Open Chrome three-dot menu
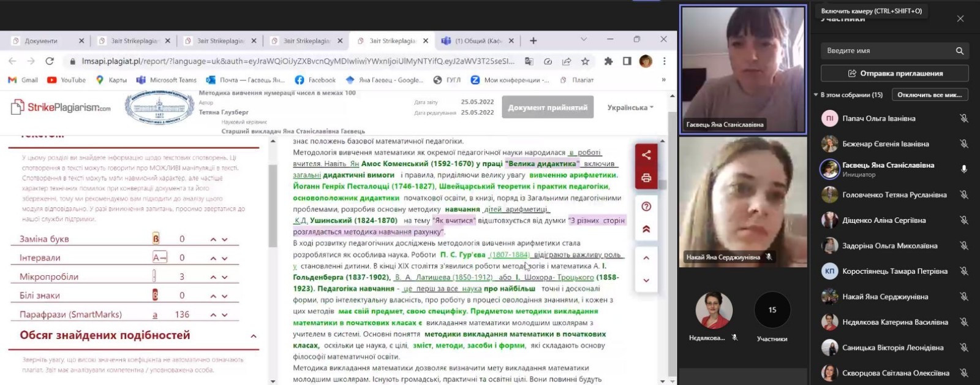The image size is (980, 385). coord(664,61)
